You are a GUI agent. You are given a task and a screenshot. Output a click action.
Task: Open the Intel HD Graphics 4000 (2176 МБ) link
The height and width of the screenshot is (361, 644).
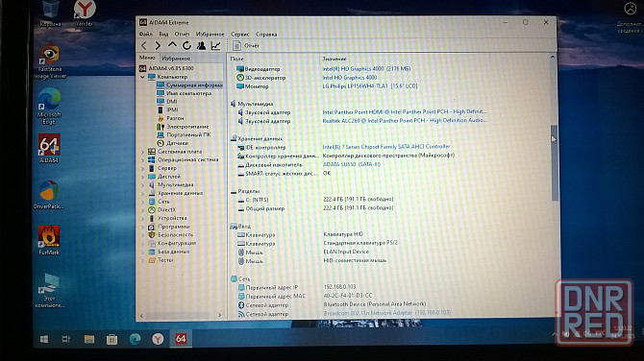tap(366, 68)
